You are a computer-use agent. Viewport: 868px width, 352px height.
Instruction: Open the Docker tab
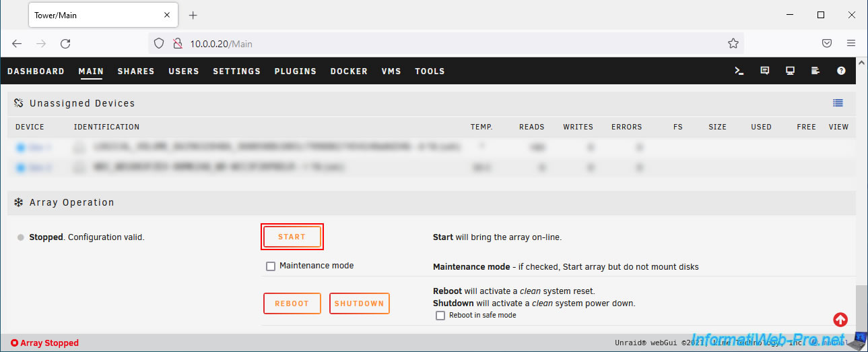[349, 71]
